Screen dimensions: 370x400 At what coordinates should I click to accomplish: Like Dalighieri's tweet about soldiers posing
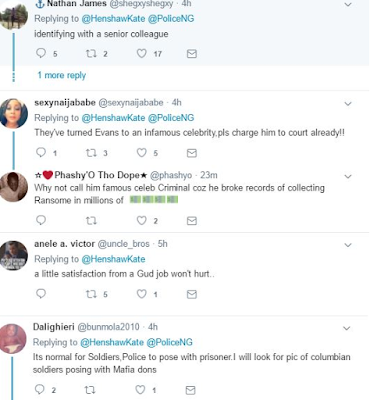coord(140,389)
